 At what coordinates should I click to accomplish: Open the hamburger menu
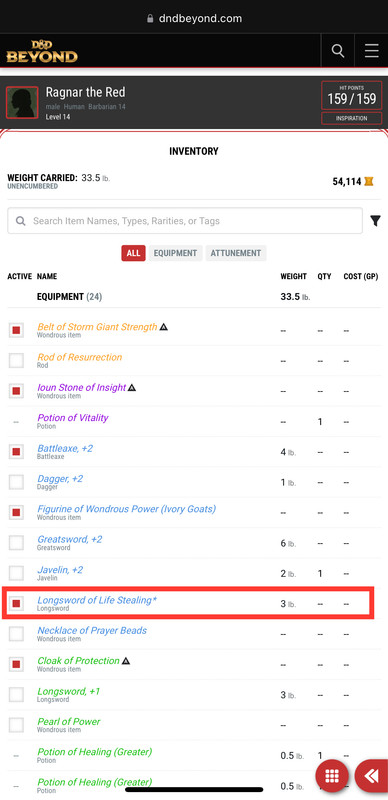(371, 51)
